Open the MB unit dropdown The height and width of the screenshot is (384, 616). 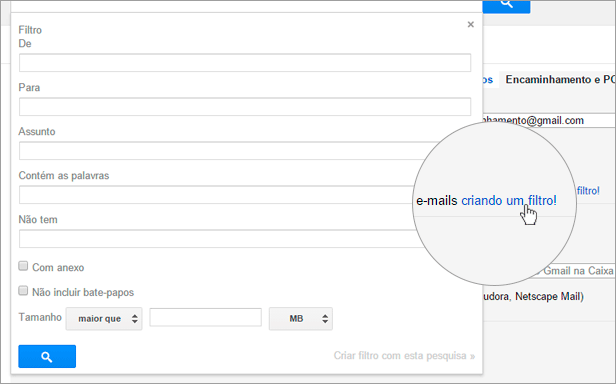pos(301,318)
